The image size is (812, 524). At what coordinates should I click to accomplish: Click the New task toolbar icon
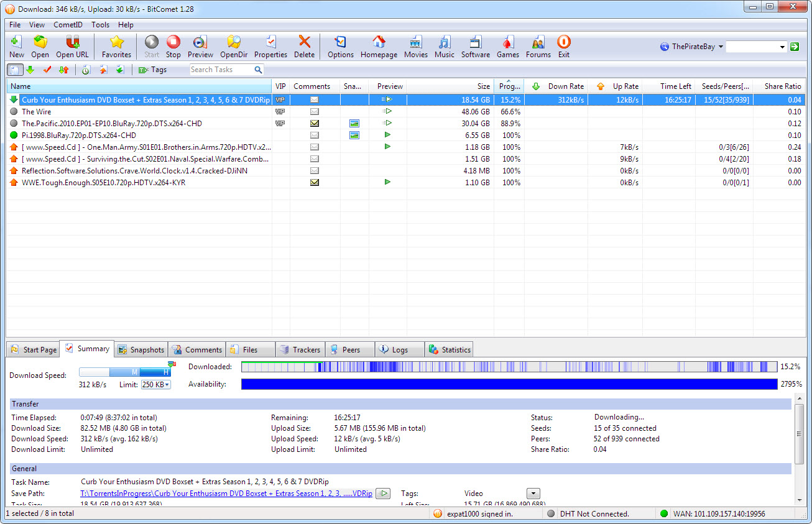[17, 42]
